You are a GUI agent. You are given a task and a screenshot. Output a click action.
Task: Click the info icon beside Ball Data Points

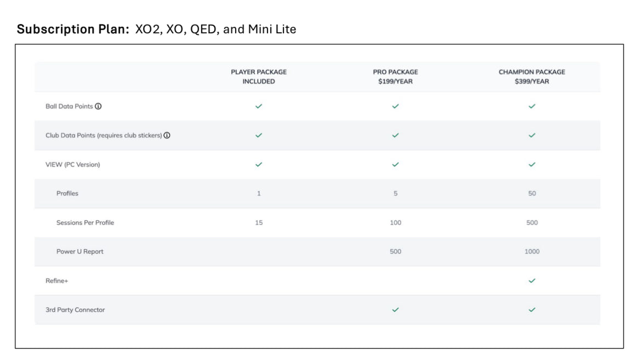[99, 107]
